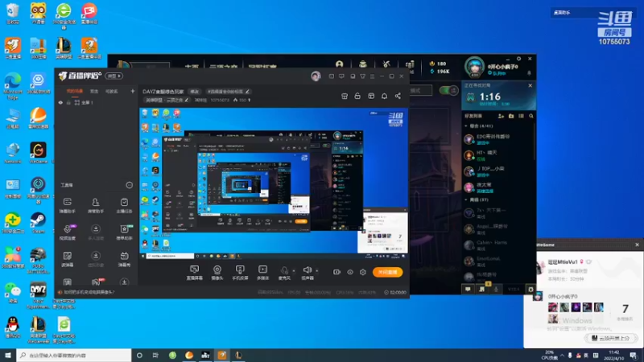The height and width of the screenshot is (362, 644).
Task: Click the new folder icon in the friends list
Action: pos(511,116)
